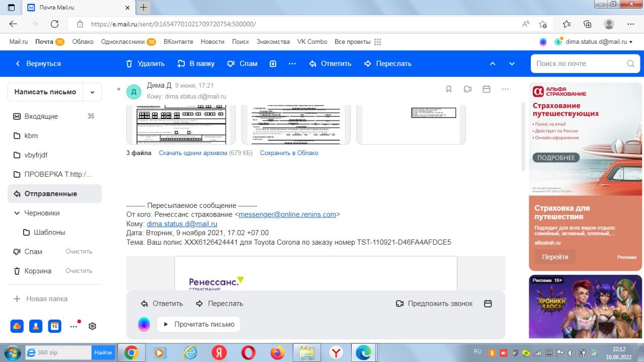Click the calendar icon in the bottom reply bar
The width and height of the screenshot is (644, 362).
[x=488, y=304]
